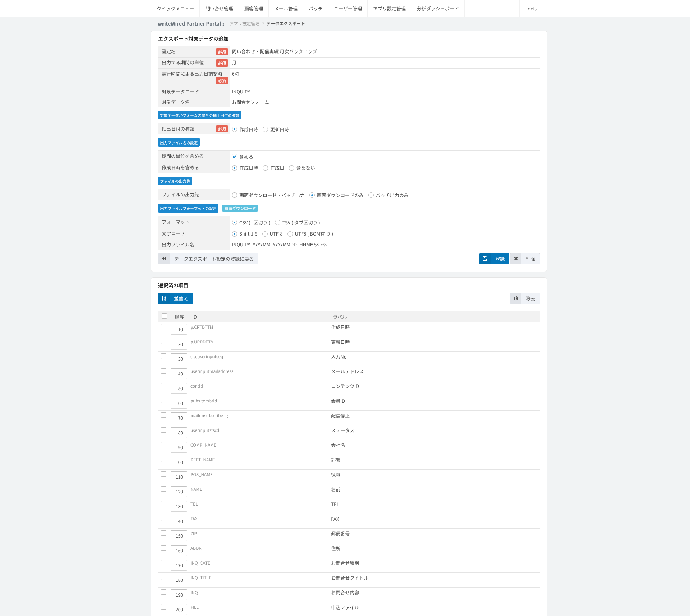The height and width of the screenshot is (616, 690).
Task: Open the アプリ設定管理 menu
Action: pyautogui.click(x=389, y=9)
